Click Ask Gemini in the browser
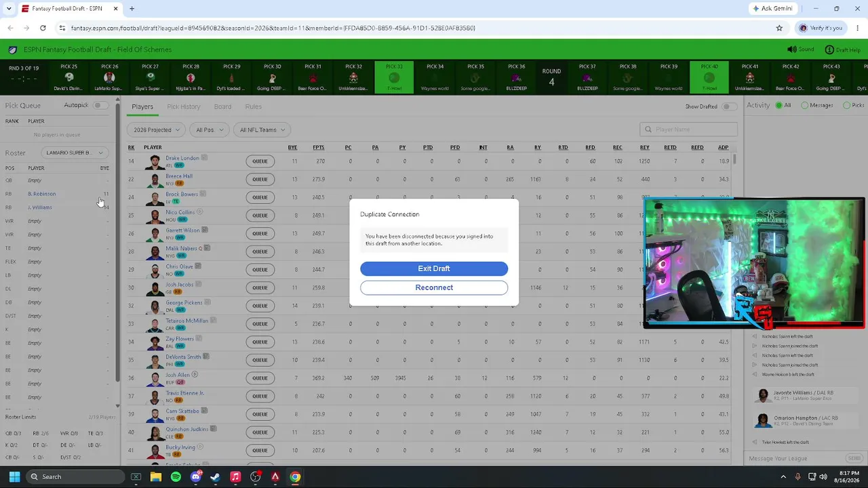868x488 pixels. [x=774, y=9]
